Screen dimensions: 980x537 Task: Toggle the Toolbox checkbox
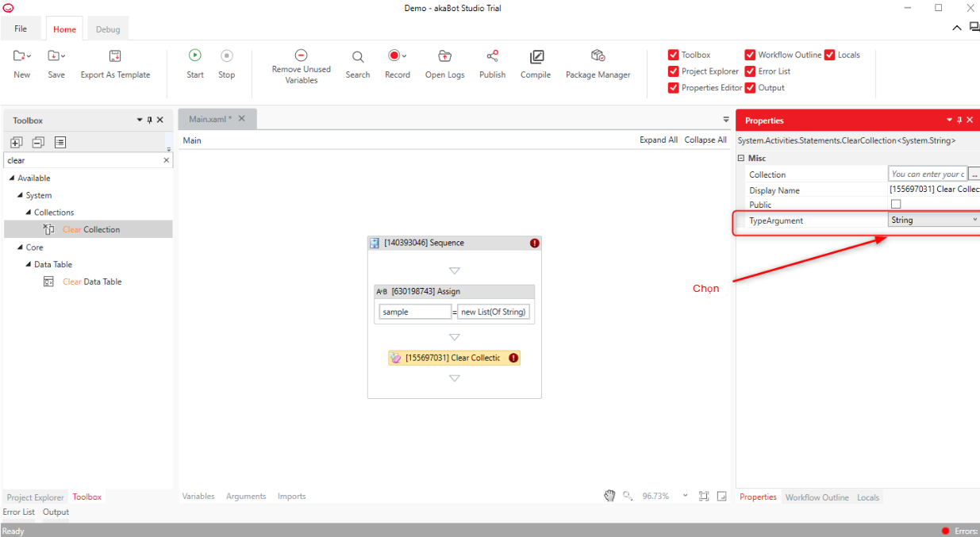tap(674, 55)
